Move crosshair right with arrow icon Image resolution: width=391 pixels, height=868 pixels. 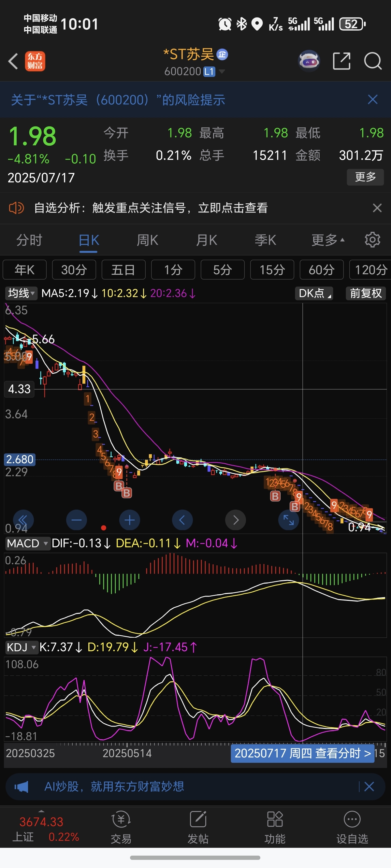235,520
